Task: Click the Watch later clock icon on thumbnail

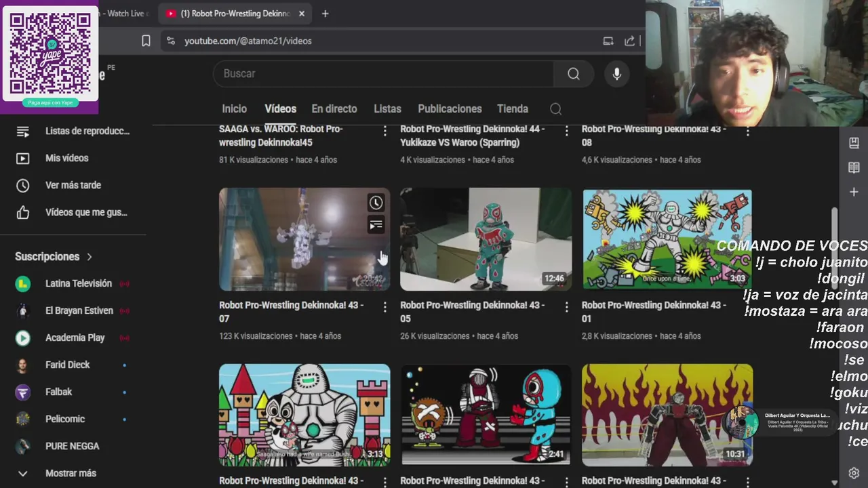Action: 376,203
